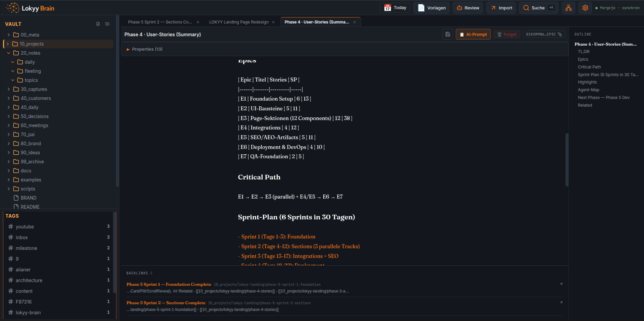Click the forgejo synchron status indicator
644x321 pixels.
pos(618,8)
